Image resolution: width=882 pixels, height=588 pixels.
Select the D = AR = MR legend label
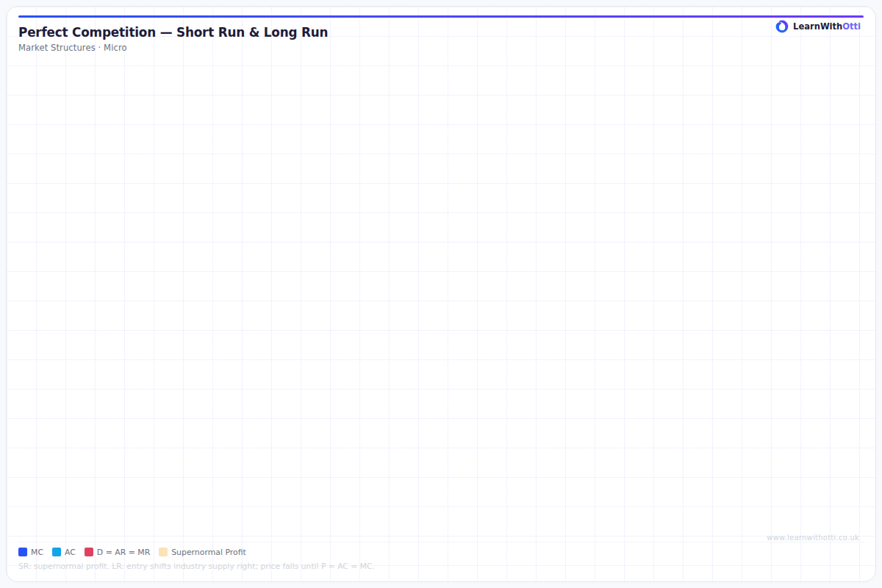(123, 552)
